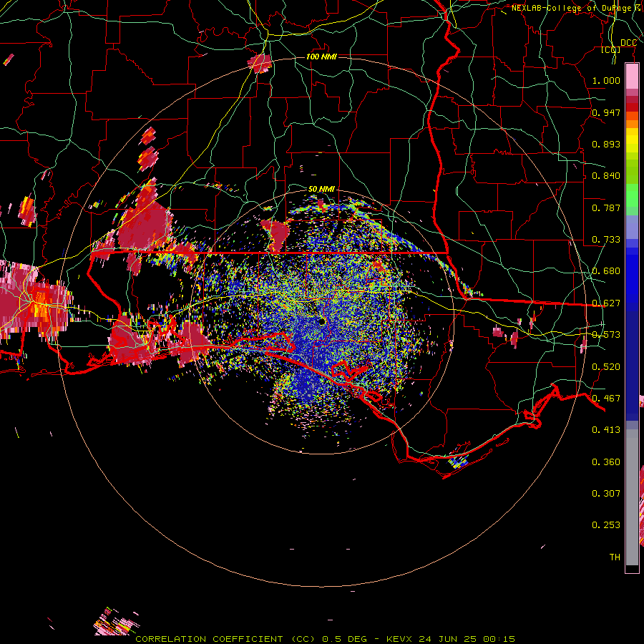Click the DCC label above the color scale
Viewport: 644px width, 644px height.
[x=628, y=43]
